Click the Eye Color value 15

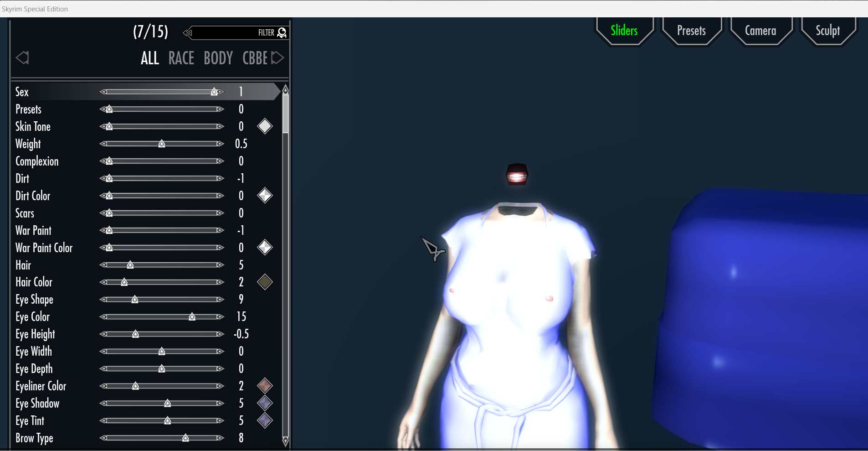coord(241,316)
